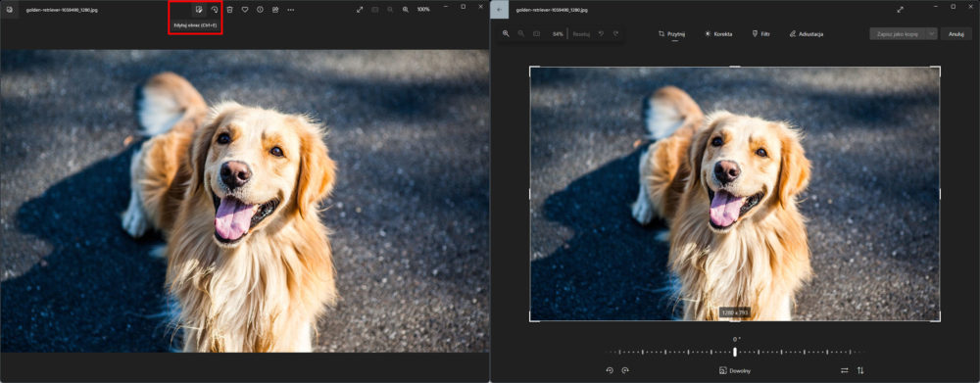Click zoom in magnifier in viewer window
The width and height of the screenshot is (980, 383).
(406, 10)
